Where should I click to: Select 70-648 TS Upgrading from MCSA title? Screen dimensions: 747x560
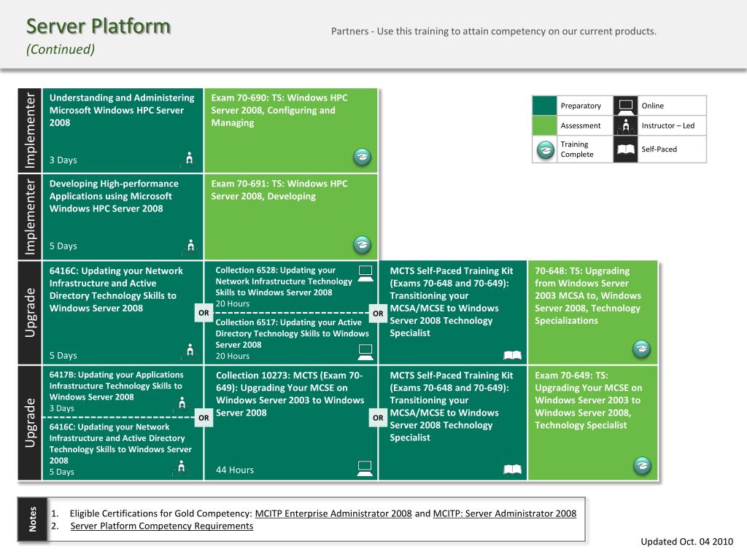pyautogui.click(x=588, y=295)
